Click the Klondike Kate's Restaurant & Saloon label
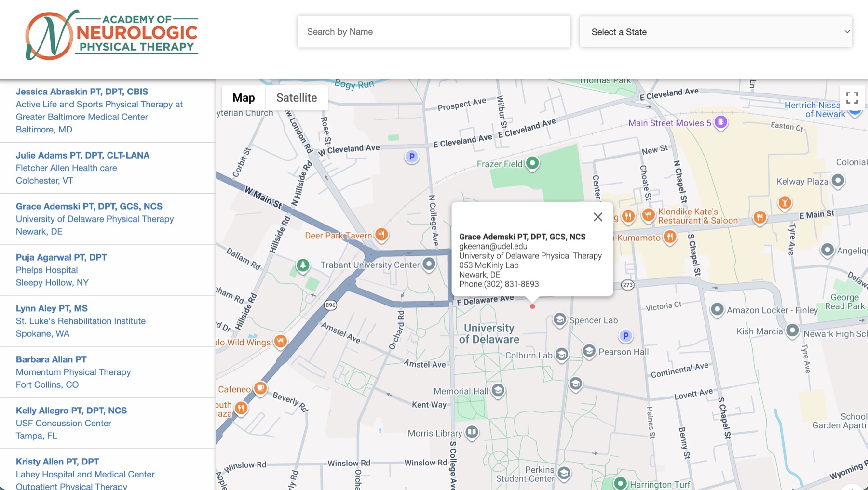 (697, 216)
